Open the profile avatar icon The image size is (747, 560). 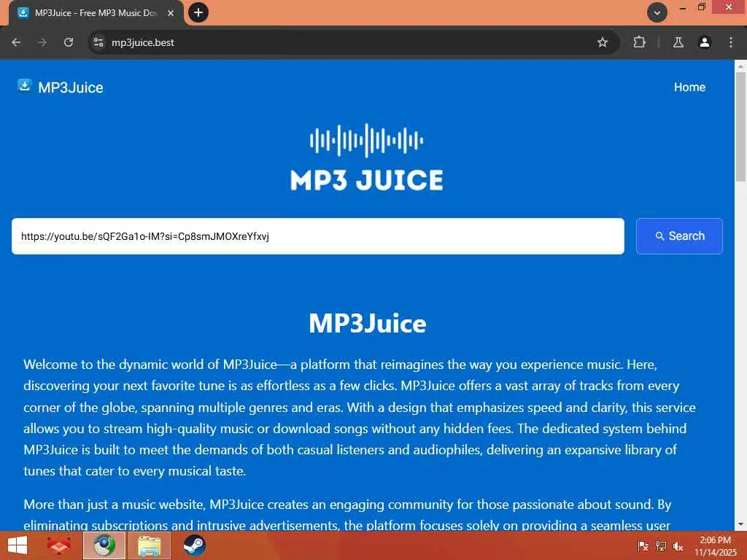click(x=705, y=42)
